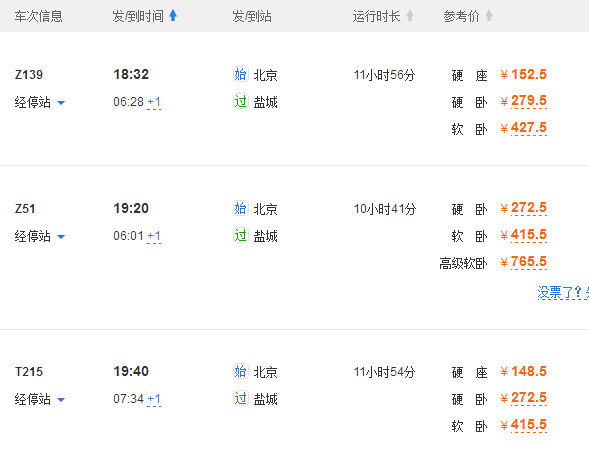Expand 经停站 stops for train Z139

40,102
